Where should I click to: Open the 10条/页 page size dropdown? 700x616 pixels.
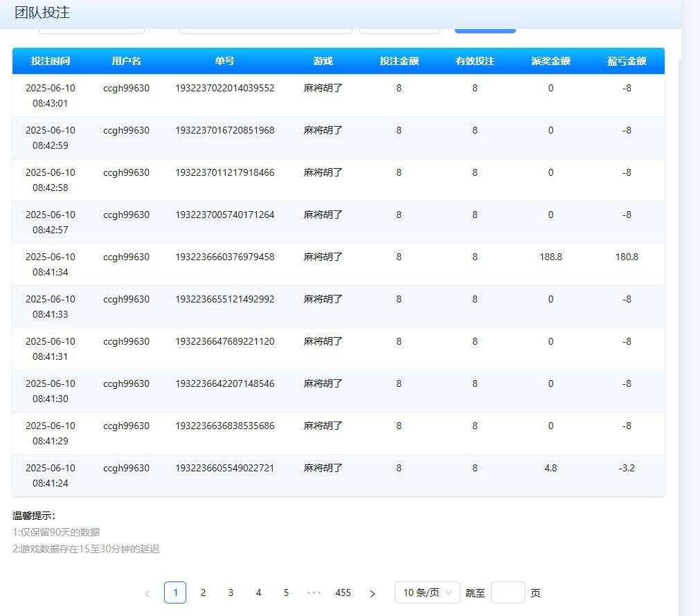427,592
